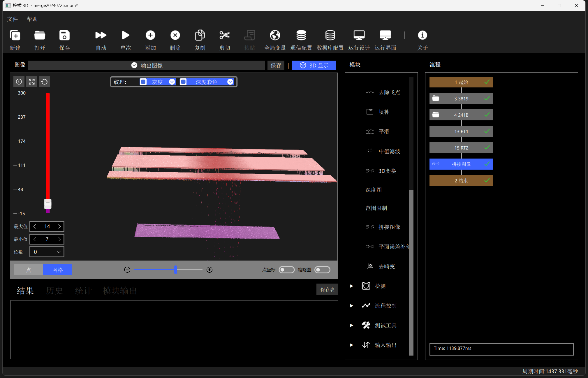This screenshot has width=588, height=378.
Task: Open the 文件 menu
Action: [13, 19]
